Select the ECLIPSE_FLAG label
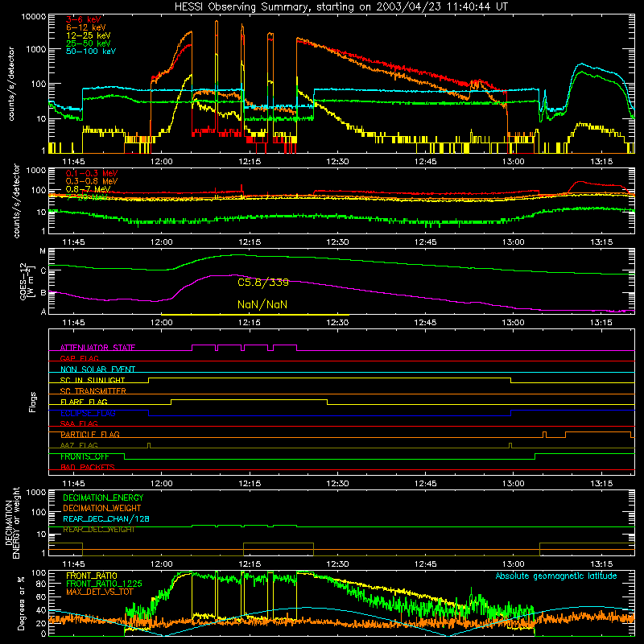 coord(88,413)
